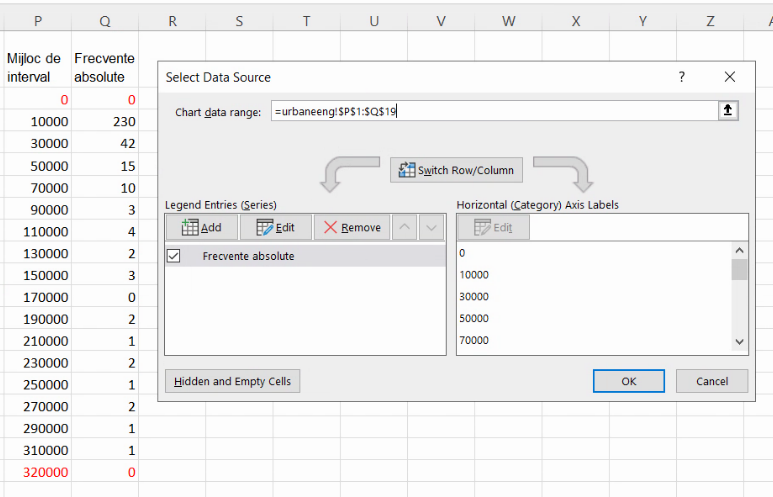Select the 30000 axis label entry
Image resolution: width=773 pixels, height=497 pixels.
475,296
